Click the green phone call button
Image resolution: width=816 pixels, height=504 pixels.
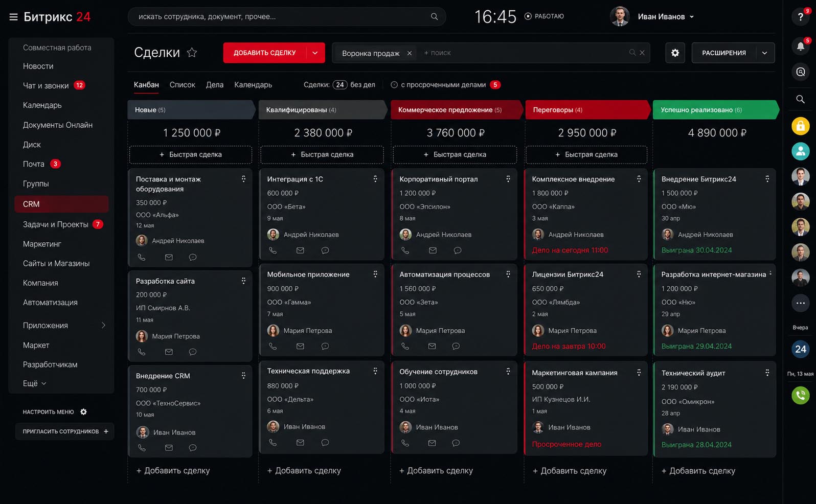pos(800,395)
